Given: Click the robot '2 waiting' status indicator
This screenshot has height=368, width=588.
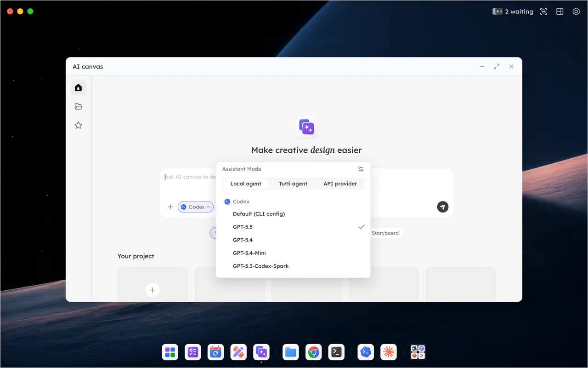Looking at the screenshot, I should click(x=513, y=11).
